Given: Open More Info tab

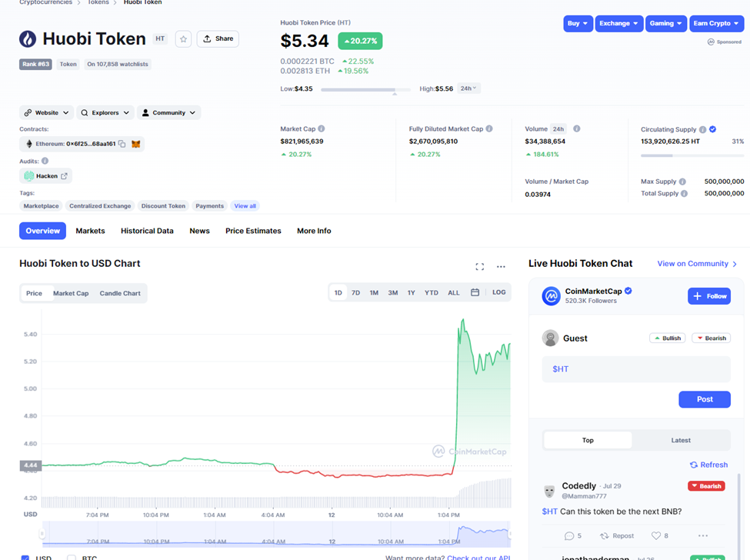Looking at the screenshot, I should tap(314, 231).
